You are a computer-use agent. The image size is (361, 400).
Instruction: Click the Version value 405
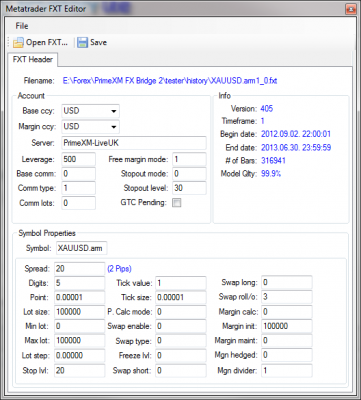pos(267,109)
